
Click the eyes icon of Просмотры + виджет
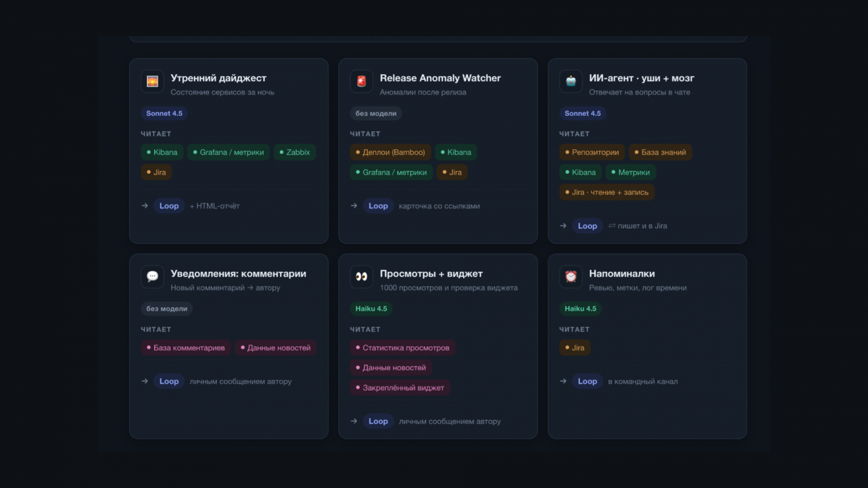click(x=362, y=277)
